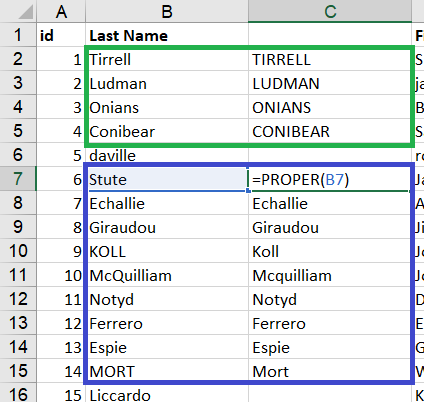
Task: Click the cell with Stute
Action: [x=167, y=179]
